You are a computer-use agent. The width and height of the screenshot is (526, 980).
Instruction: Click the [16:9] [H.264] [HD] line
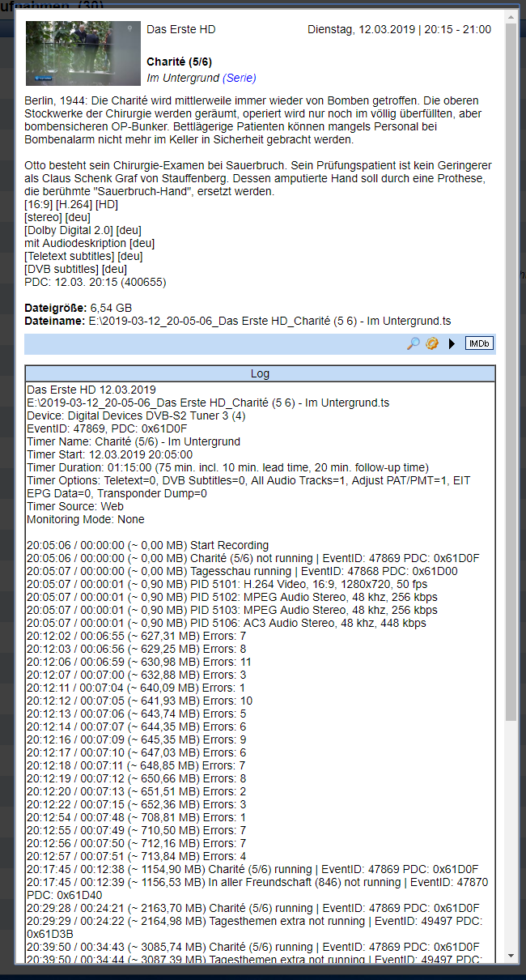(x=71, y=204)
